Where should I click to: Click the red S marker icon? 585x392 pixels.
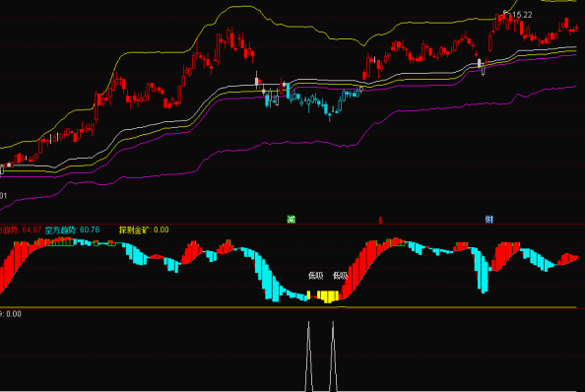pyautogui.click(x=380, y=220)
